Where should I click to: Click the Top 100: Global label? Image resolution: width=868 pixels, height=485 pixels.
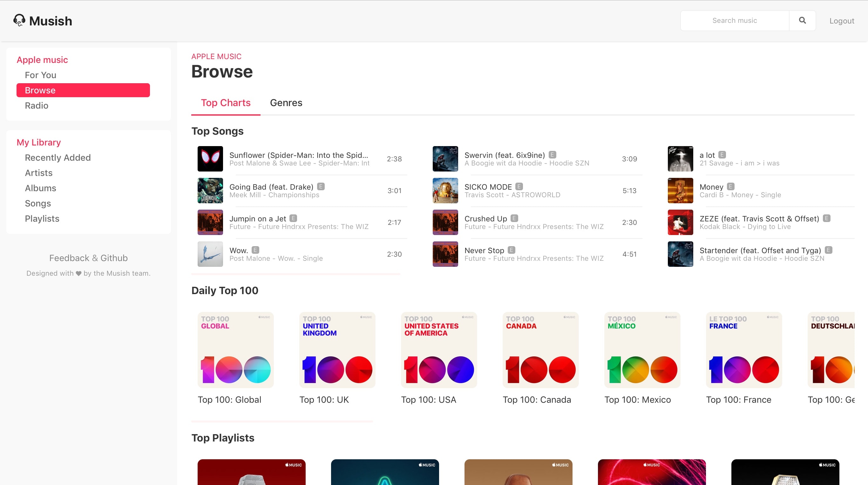click(x=229, y=400)
